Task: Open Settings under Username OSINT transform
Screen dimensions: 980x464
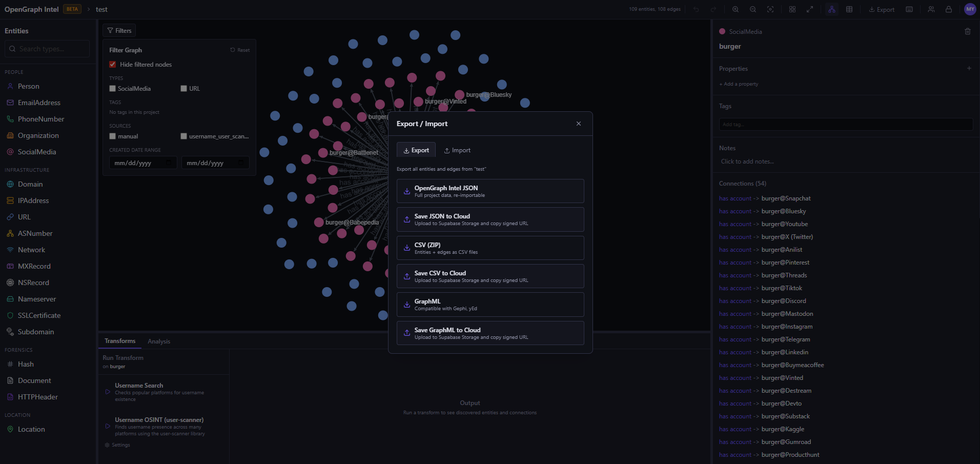Action: [x=117, y=445]
